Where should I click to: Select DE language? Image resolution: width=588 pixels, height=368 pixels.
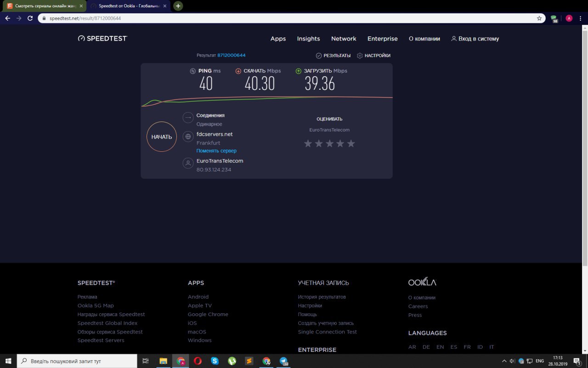(426, 347)
